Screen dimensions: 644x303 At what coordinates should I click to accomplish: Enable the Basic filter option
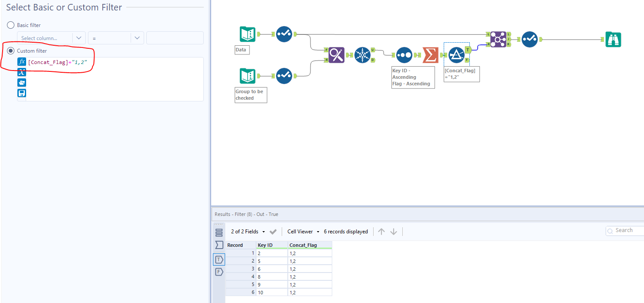pos(10,25)
